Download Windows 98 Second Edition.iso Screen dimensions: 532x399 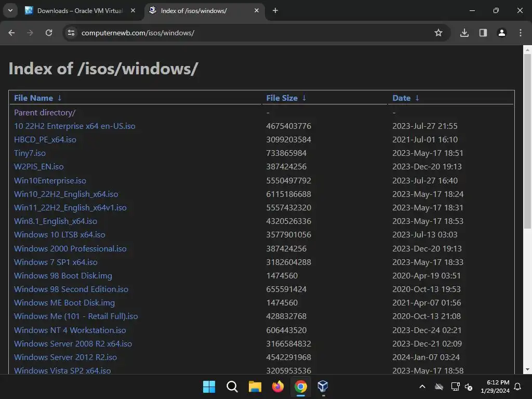click(71, 290)
